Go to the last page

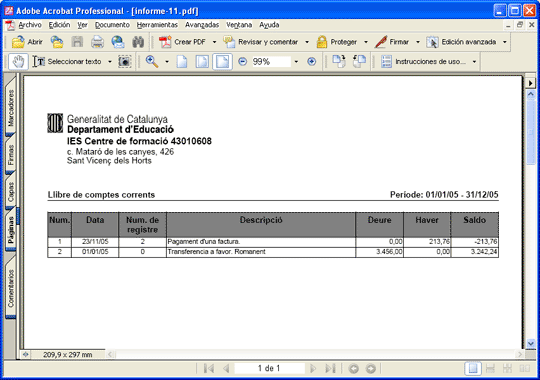330,369
